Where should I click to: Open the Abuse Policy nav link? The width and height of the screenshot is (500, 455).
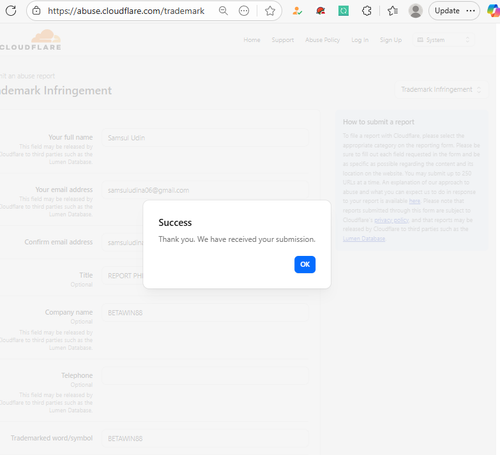click(x=322, y=40)
